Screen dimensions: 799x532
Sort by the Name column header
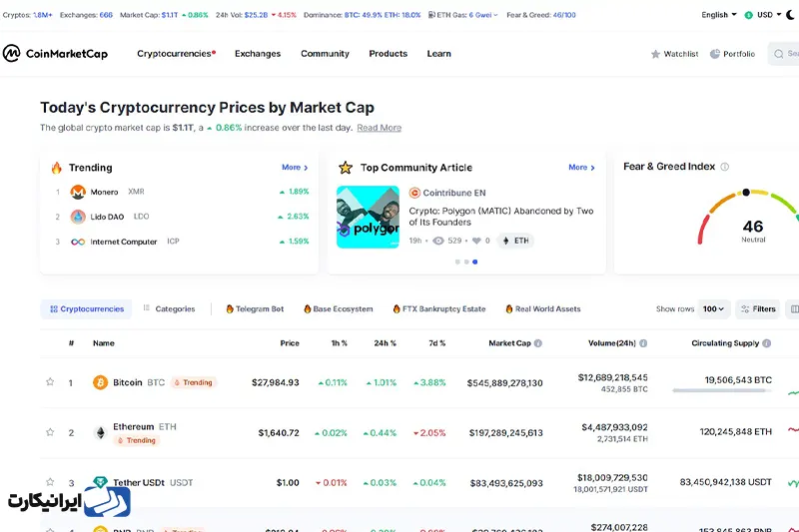pos(104,343)
